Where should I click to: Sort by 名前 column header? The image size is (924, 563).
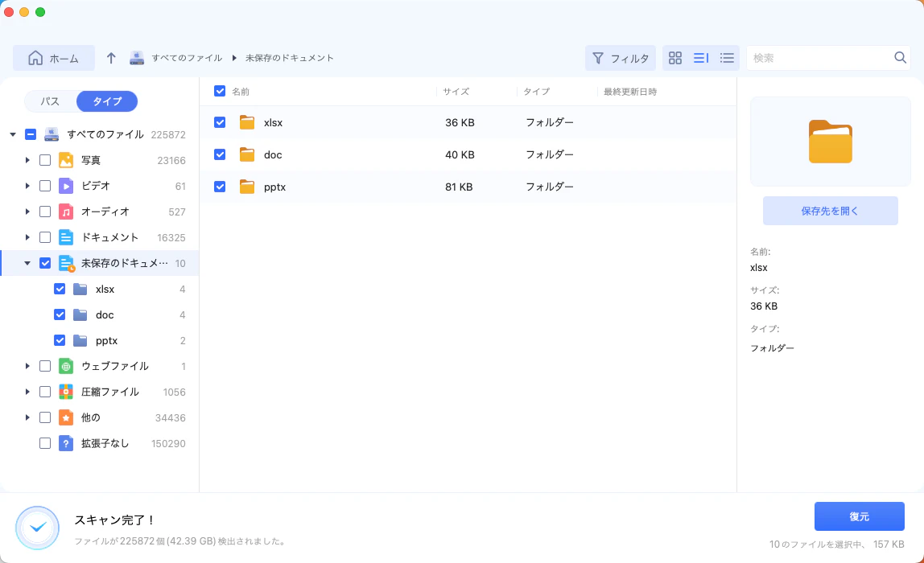(241, 92)
